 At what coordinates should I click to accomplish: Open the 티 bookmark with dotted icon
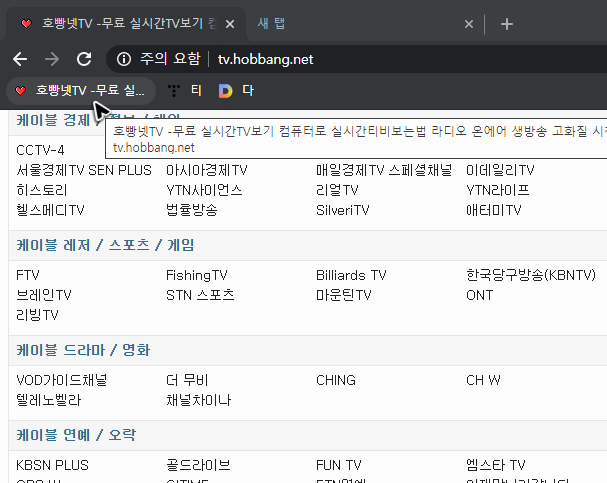[185, 91]
